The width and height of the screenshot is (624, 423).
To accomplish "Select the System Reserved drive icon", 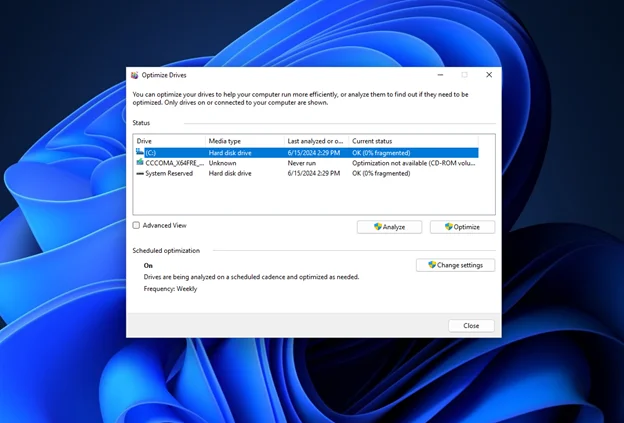I will pos(140,173).
